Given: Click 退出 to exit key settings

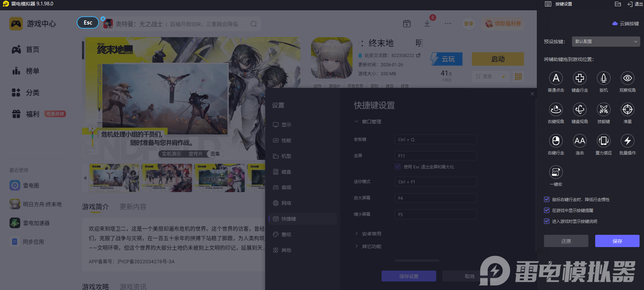Looking at the screenshot, I should (635, 4).
